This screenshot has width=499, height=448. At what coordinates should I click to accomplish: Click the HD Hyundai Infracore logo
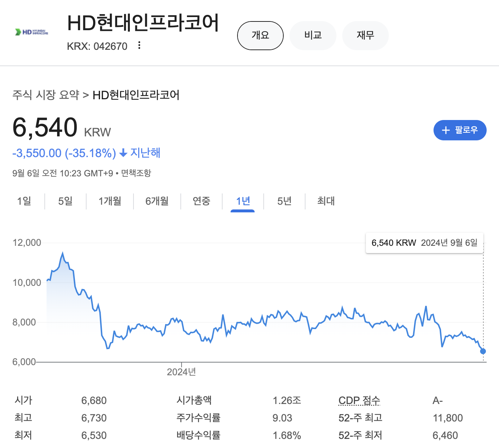(32, 32)
